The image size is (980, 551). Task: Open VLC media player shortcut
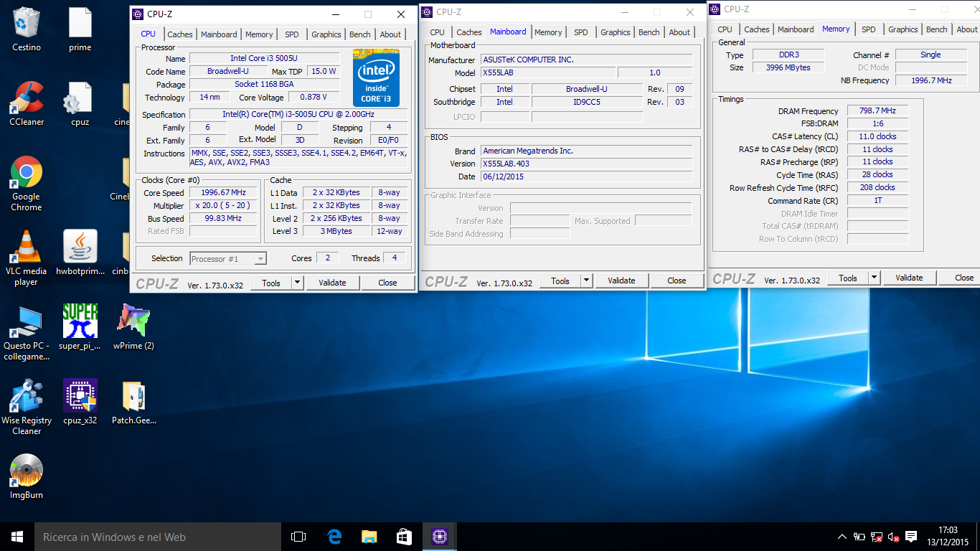coord(27,258)
